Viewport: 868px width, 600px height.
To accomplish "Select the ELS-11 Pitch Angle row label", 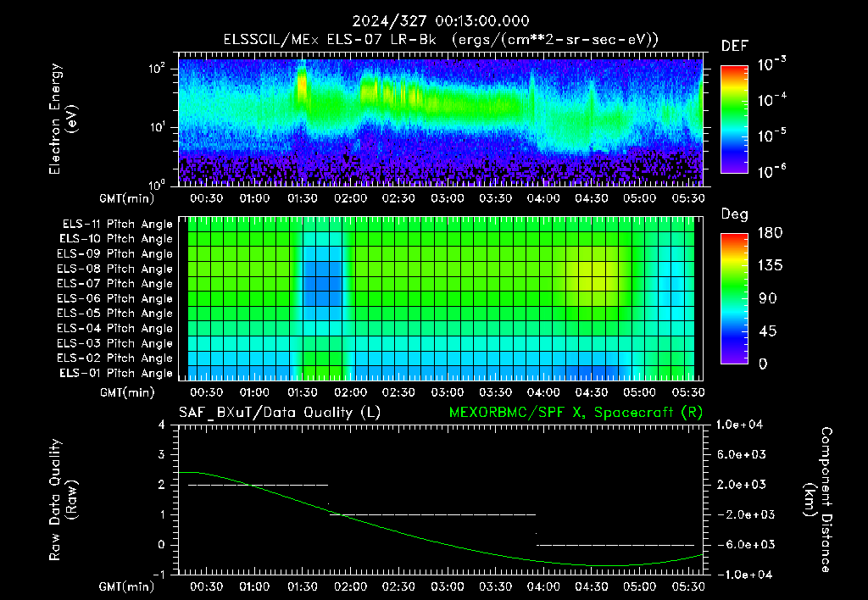I will tap(117, 225).
